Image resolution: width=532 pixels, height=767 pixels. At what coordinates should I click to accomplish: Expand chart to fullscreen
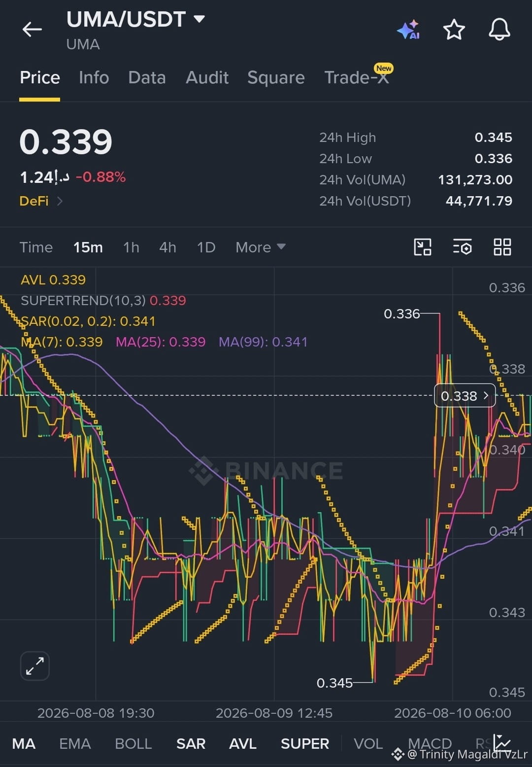coord(35,666)
